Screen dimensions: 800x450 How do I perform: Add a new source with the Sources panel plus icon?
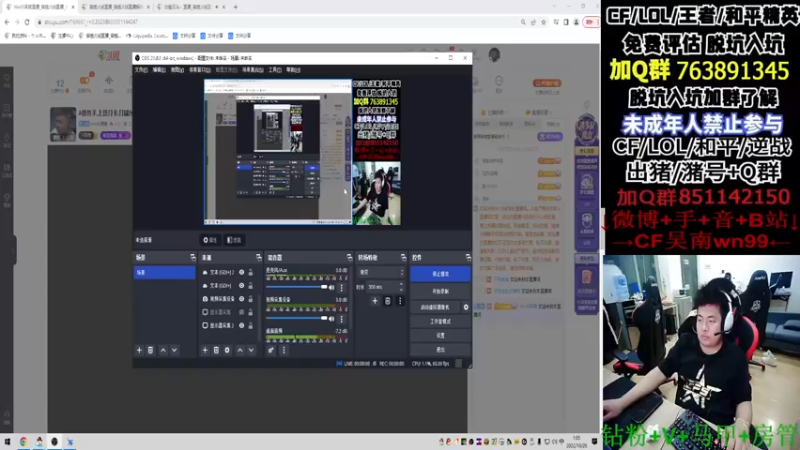tap(205, 351)
